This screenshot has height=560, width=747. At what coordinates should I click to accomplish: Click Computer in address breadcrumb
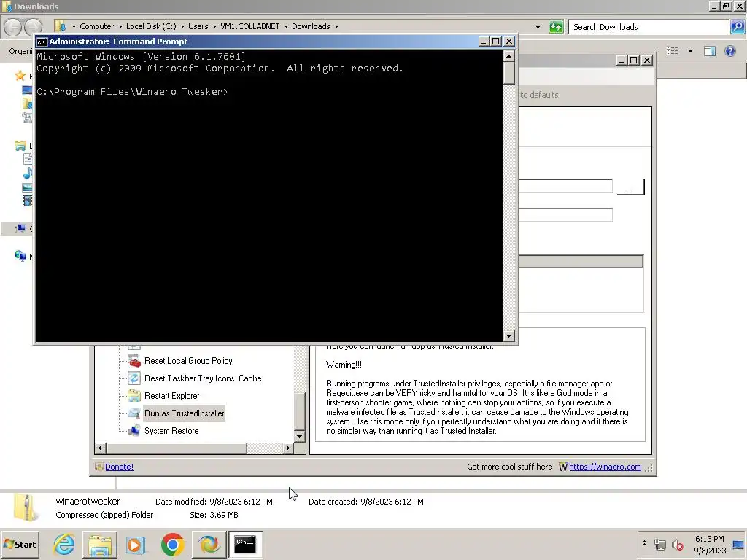(x=97, y=26)
